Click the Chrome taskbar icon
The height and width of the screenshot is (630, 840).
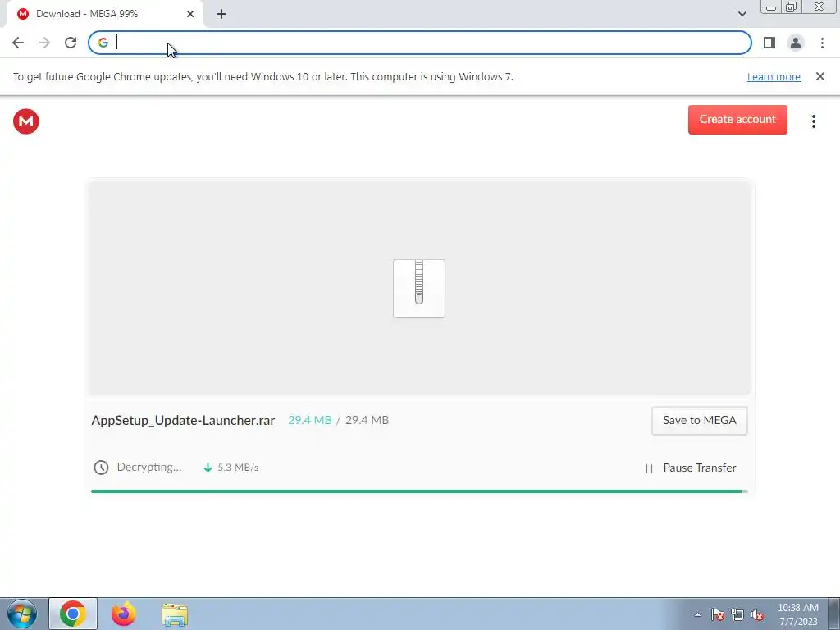(73, 614)
